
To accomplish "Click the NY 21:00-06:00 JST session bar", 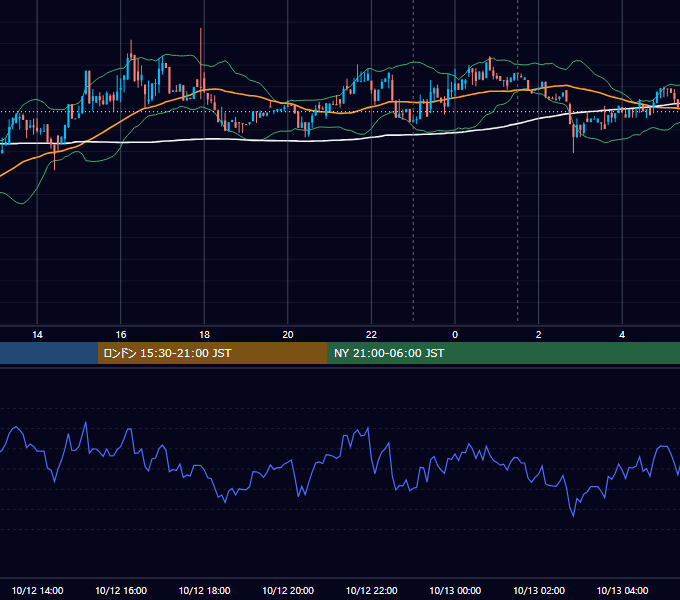I will (503, 353).
